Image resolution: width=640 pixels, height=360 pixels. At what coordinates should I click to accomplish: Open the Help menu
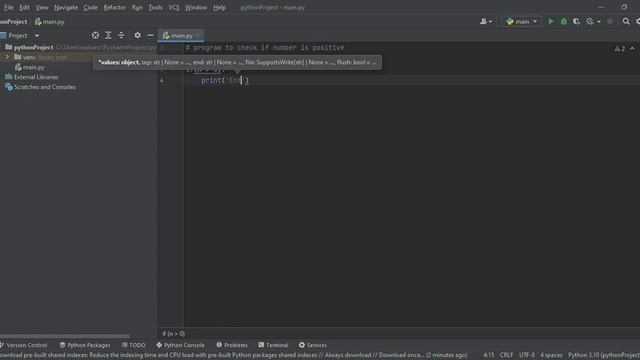[219, 7]
